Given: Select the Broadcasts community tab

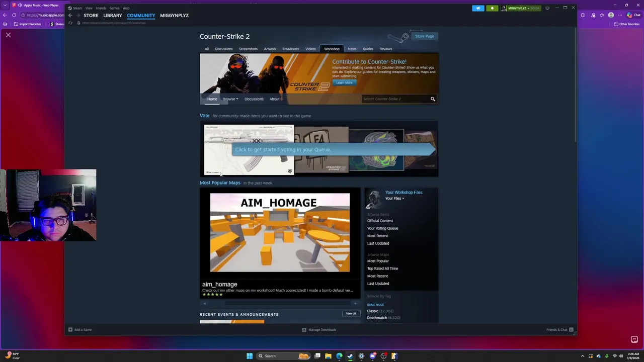Looking at the screenshot, I should 290,49.
